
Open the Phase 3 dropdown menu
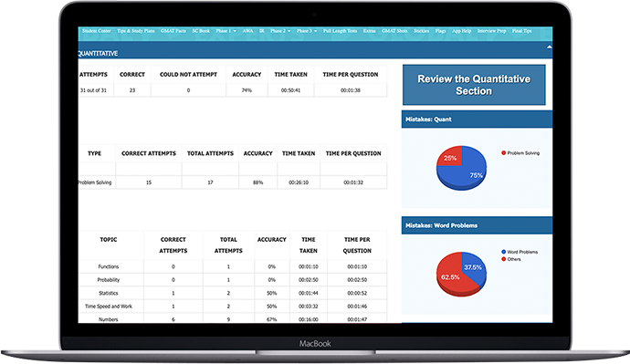307,31
